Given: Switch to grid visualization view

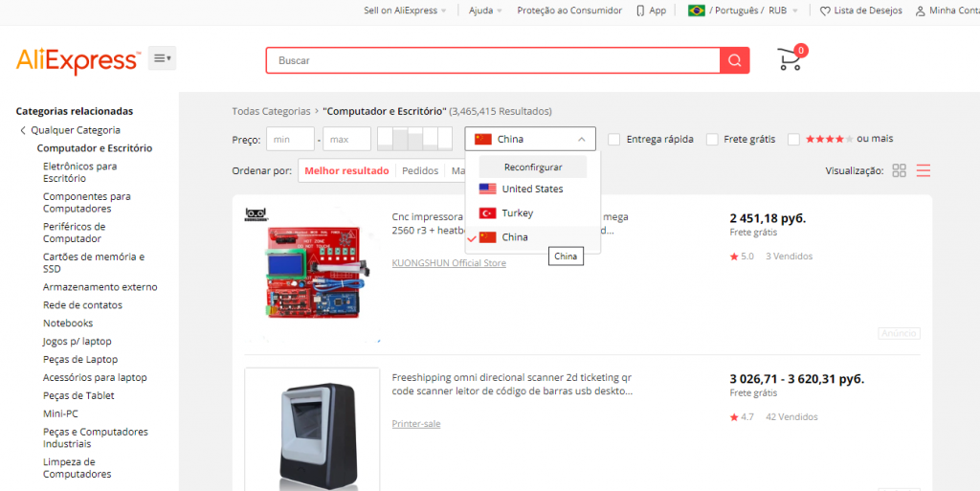Looking at the screenshot, I should coord(900,170).
